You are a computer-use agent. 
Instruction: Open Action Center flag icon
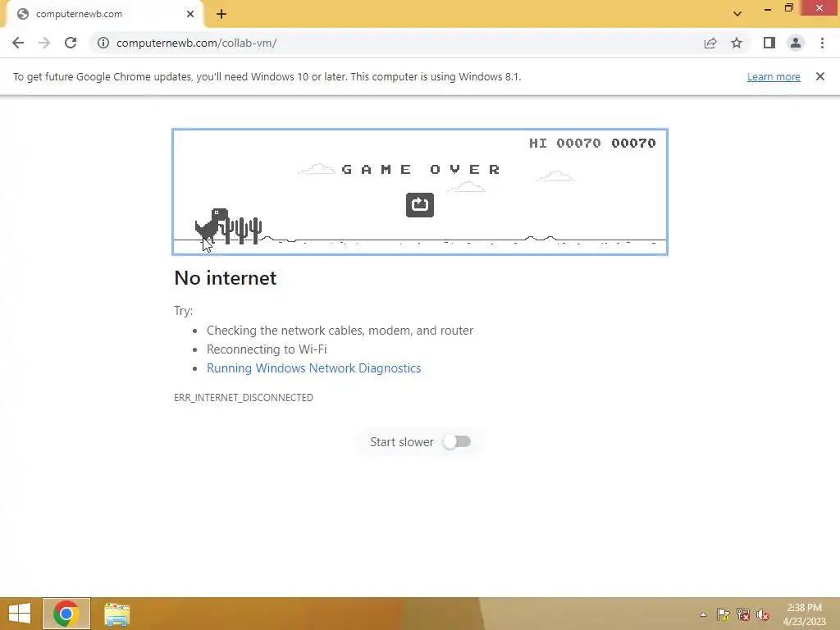coord(723,615)
